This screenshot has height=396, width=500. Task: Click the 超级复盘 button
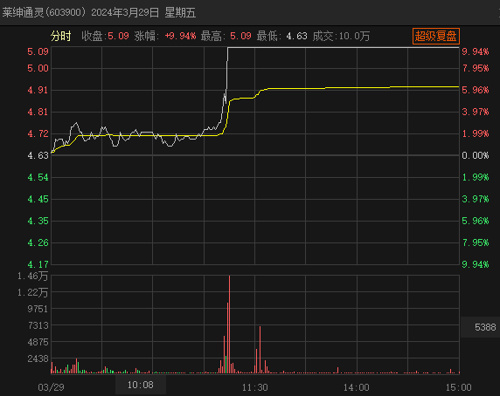pos(436,36)
